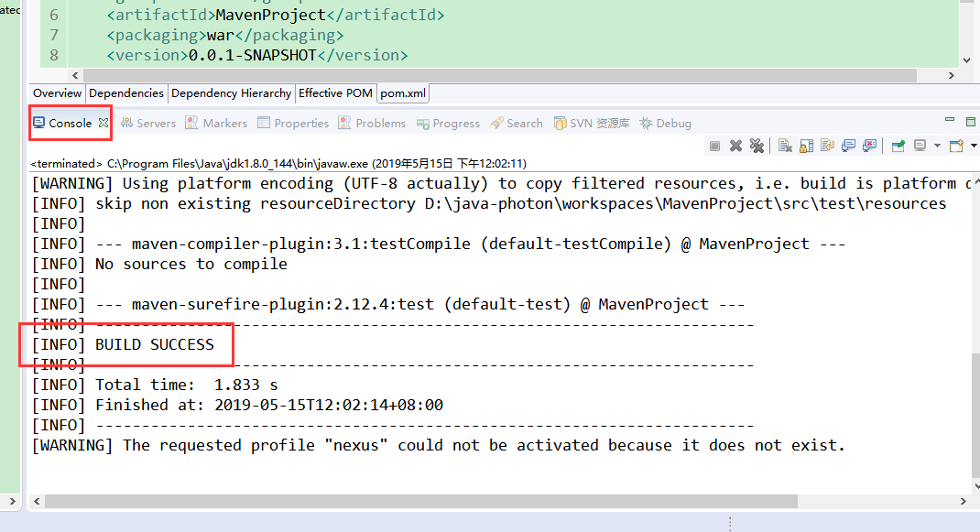Click console horizontal scrollbar left arrow
The height and width of the screenshot is (532, 980).
tap(37, 502)
